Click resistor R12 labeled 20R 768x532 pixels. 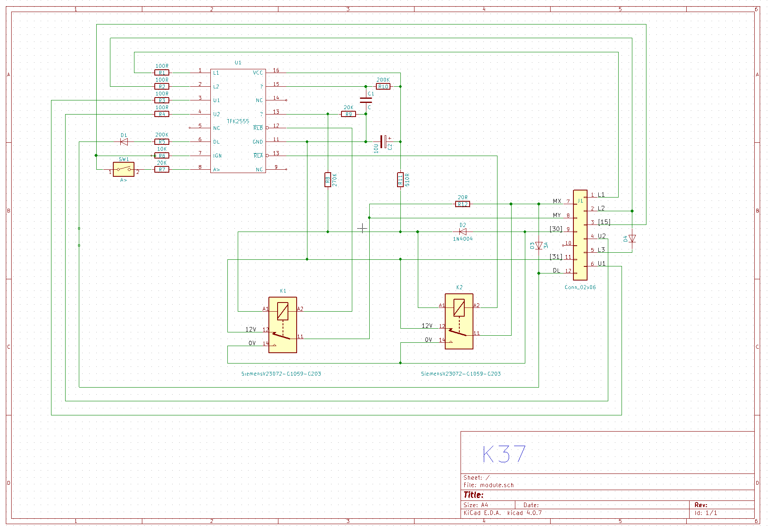tap(463, 204)
